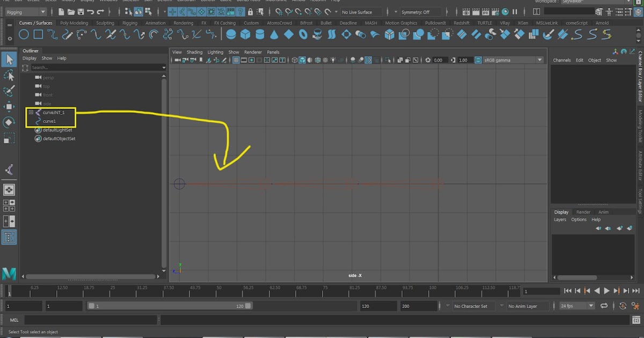Create a NURBS Square from the shelf
Image resolution: width=644 pixels, height=338 pixels.
[38, 34]
